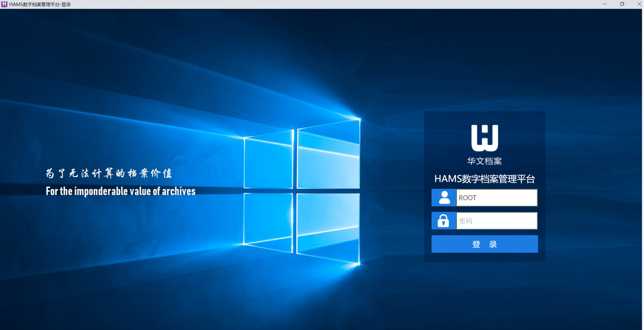Viewport: 644px width, 330px height.
Task: Close the HAMS login window
Action: (639, 4)
